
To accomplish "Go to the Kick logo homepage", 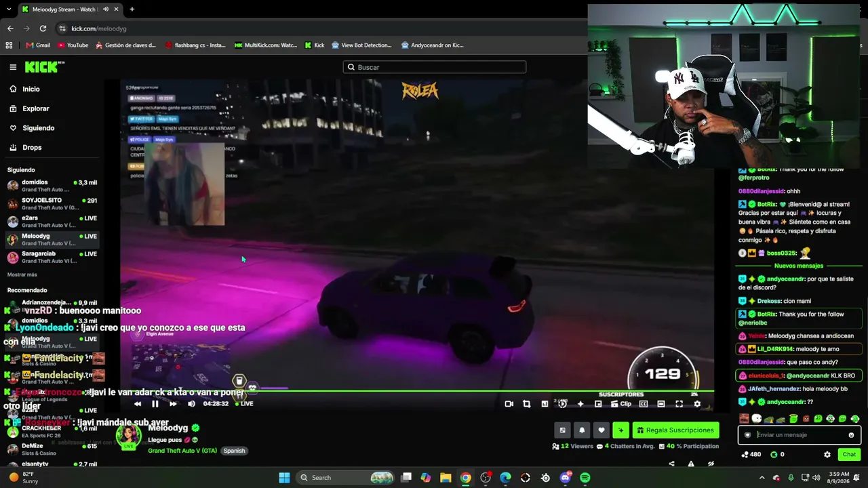I will click(45, 67).
